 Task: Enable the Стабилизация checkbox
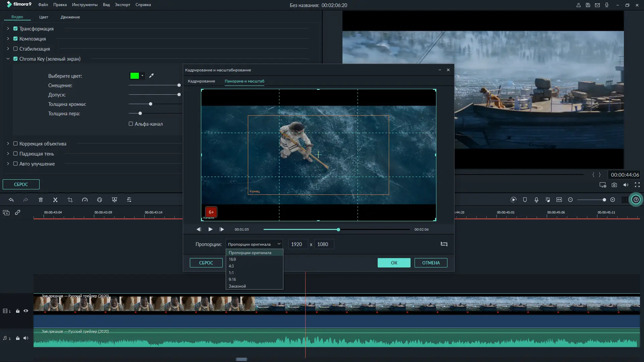pos(15,49)
